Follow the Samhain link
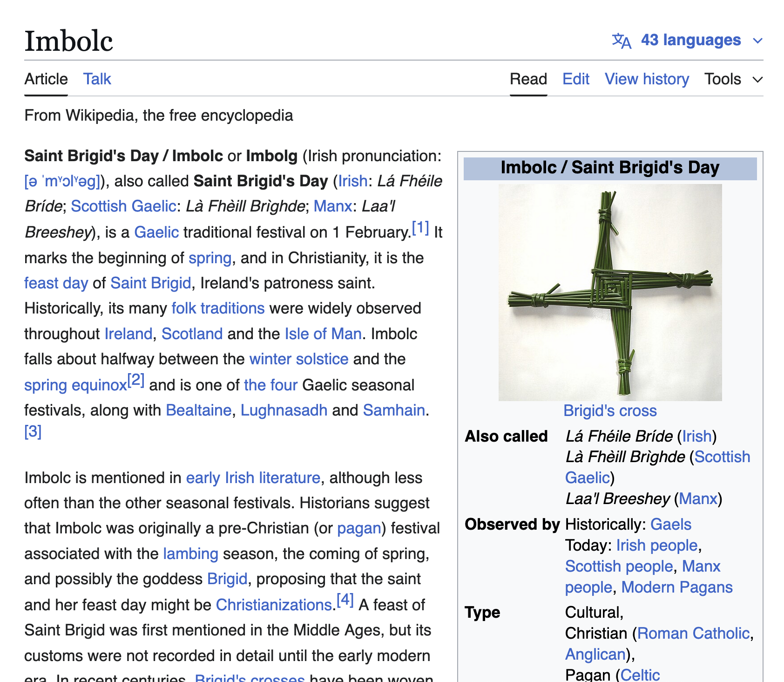Image resolution: width=784 pixels, height=682 pixels. point(394,410)
